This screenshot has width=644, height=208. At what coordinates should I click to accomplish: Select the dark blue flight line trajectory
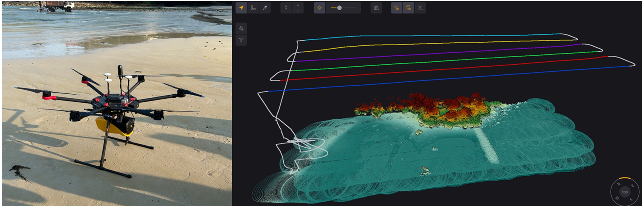click(x=449, y=79)
